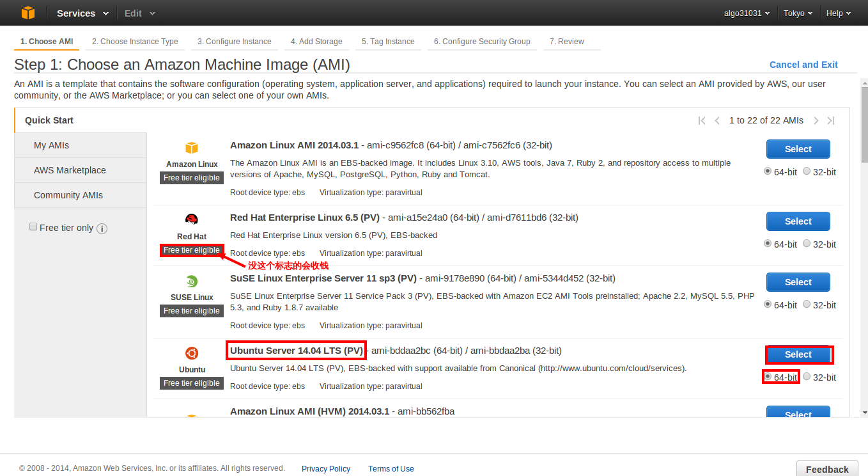868x476 pixels.
Task: Go to last page of AMIs
Action: coord(831,120)
